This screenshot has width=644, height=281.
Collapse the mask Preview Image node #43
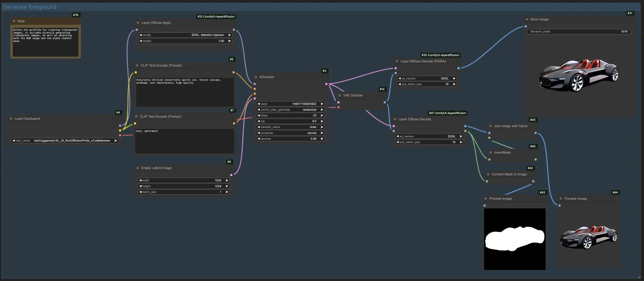click(486, 199)
